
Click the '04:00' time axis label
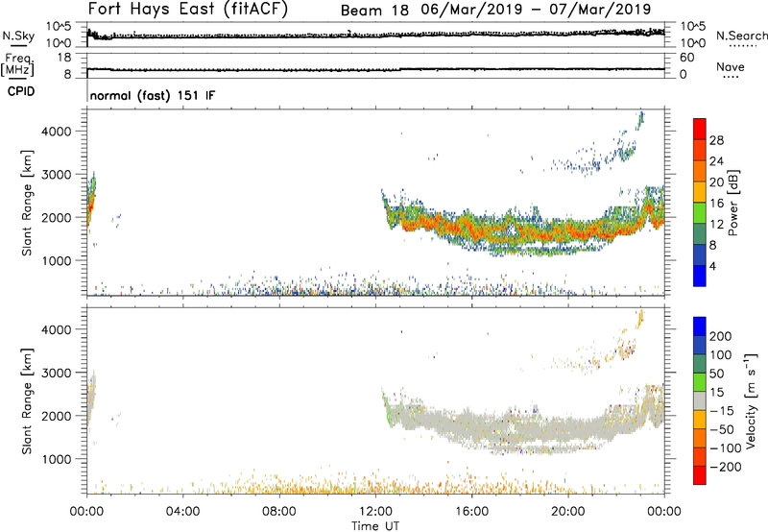pyautogui.click(x=182, y=512)
